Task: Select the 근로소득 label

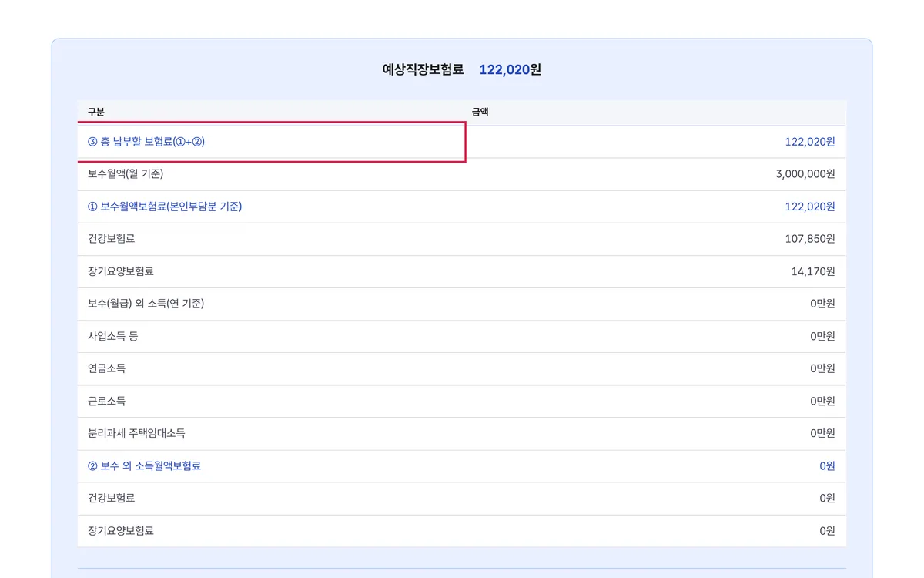Action: [x=107, y=401]
